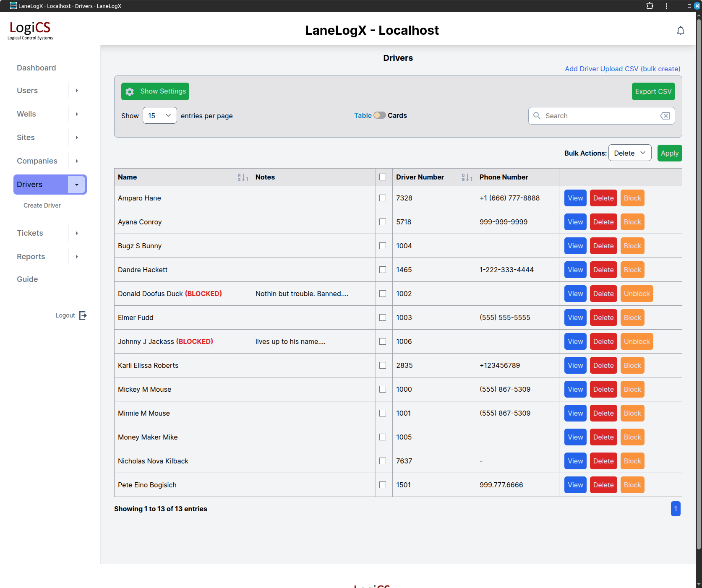This screenshot has height=588, width=702.
Task: Open Create Driver submenu item
Action: point(42,206)
